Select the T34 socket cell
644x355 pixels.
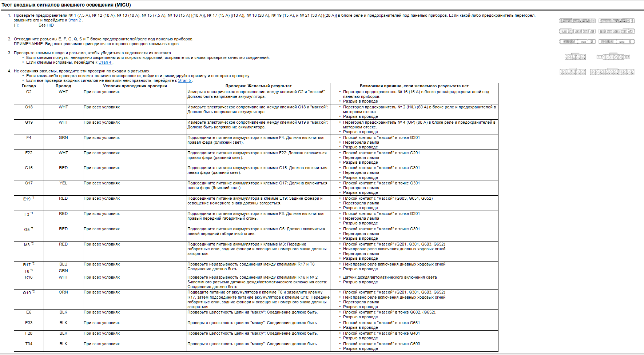[29, 346]
